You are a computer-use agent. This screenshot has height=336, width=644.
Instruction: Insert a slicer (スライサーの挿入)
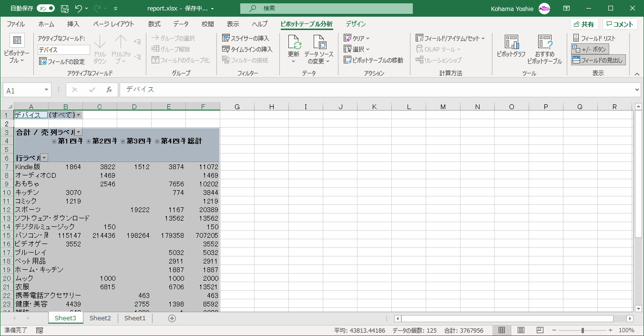246,38
